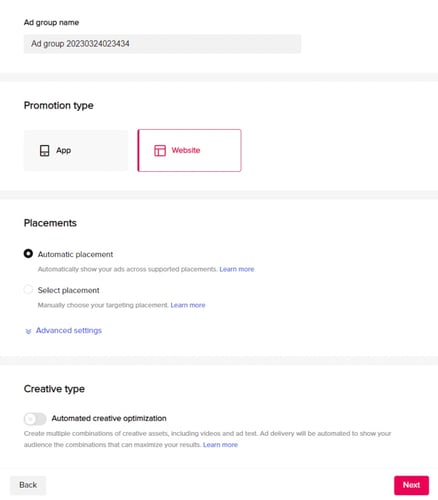Click the Automatic placement label text
This screenshot has height=500, width=438.
click(75, 254)
